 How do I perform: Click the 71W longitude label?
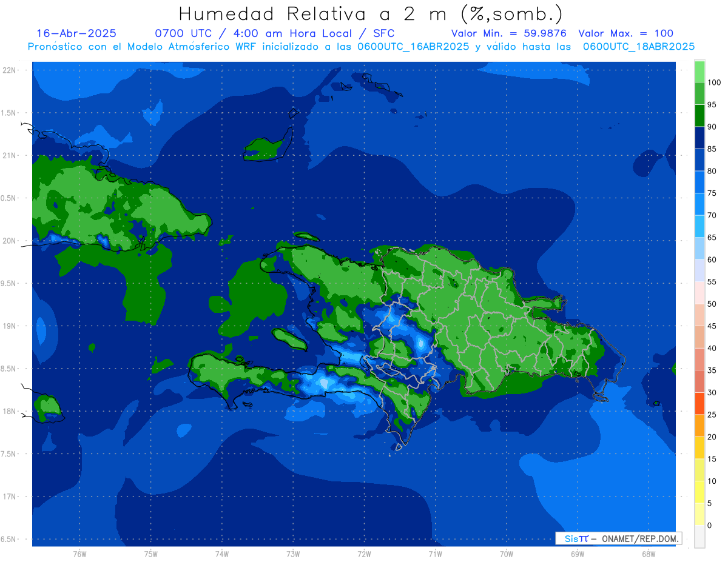[435, 554]
